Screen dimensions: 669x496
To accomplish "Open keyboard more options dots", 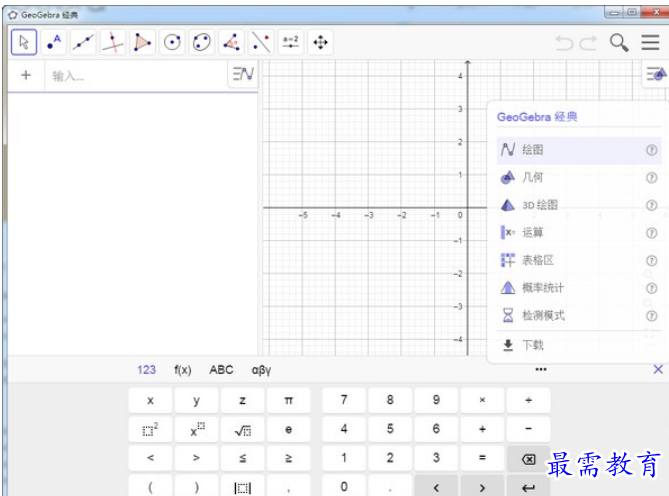I will coord(541,369).
